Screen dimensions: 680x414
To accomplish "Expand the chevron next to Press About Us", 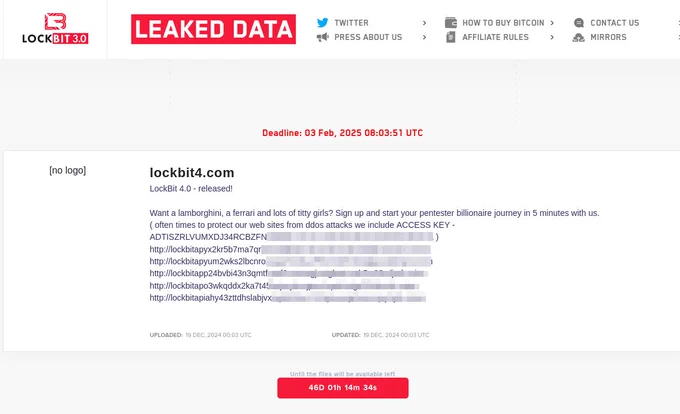I will 424,37.
